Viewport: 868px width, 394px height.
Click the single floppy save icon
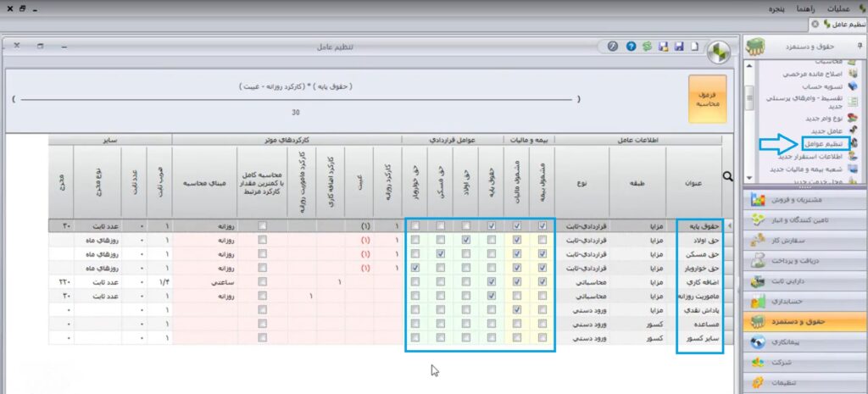[x=679, y=47]
